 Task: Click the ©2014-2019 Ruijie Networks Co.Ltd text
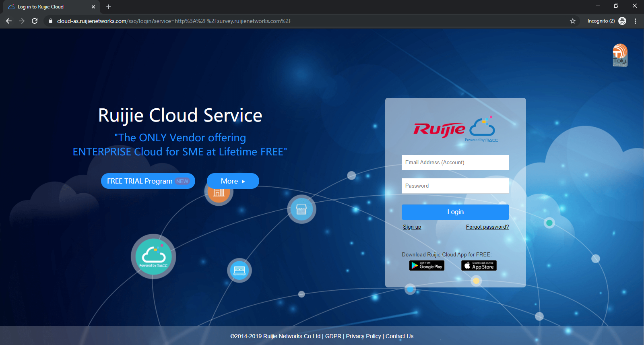pyautogui.click(x=275, y=337)
